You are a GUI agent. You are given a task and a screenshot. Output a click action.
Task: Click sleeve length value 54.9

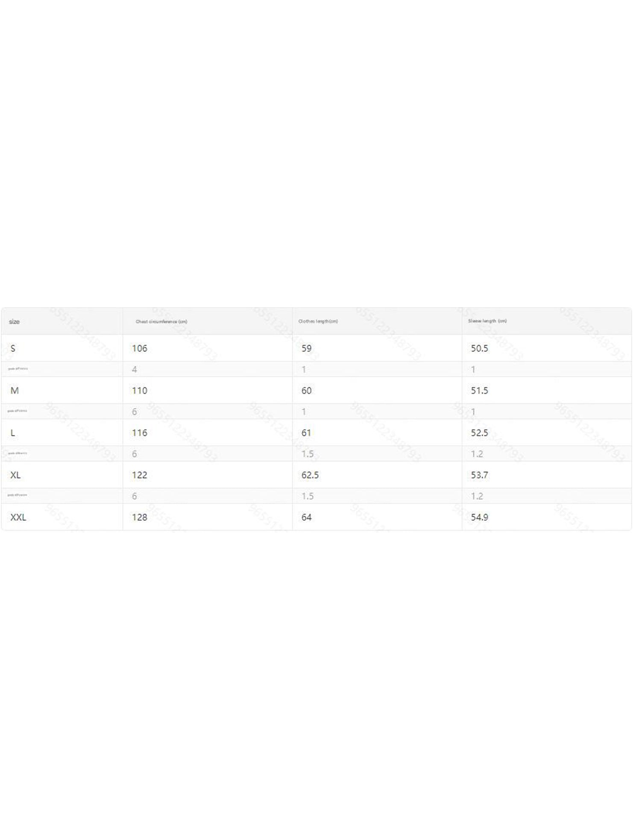(479, 517)
